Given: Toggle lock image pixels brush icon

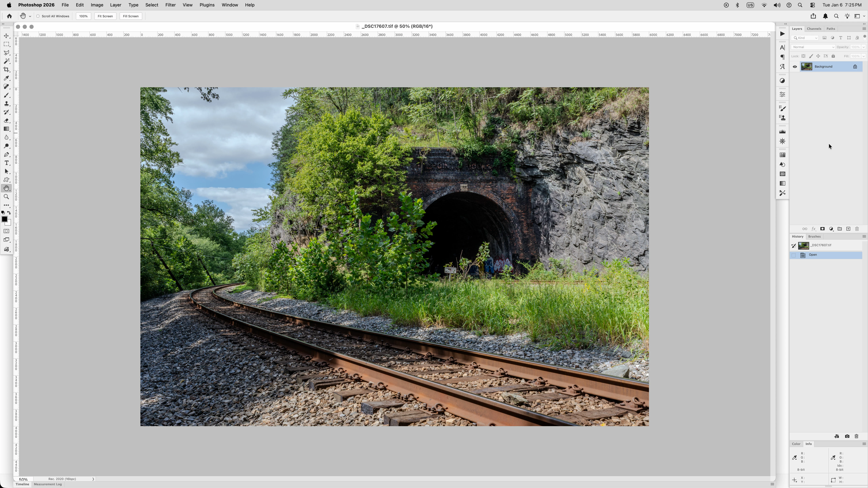Looking at the screenshot, I should pyautogui.click(x=811, y=56).
